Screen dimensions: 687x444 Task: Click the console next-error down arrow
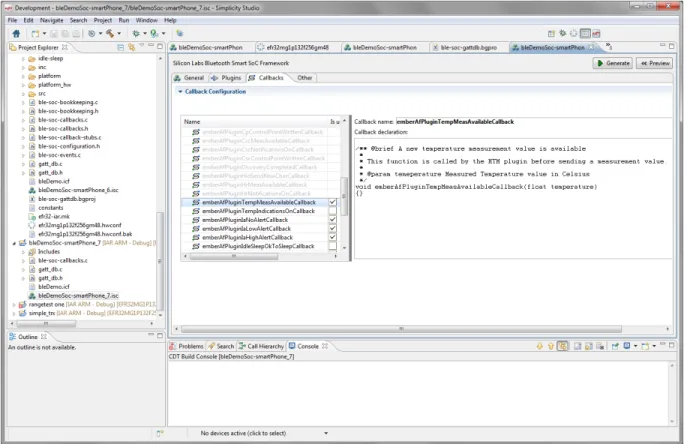[539, 346]
